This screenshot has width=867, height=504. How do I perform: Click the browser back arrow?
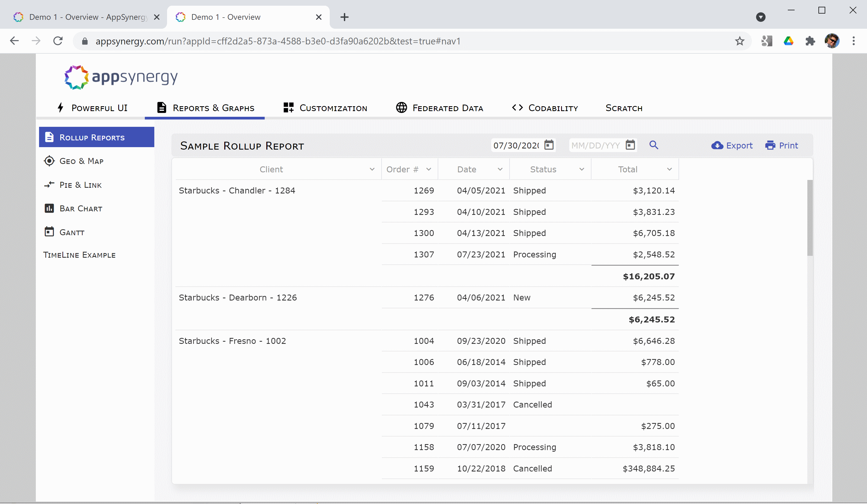pyautogui.click(x=14, y=41)
